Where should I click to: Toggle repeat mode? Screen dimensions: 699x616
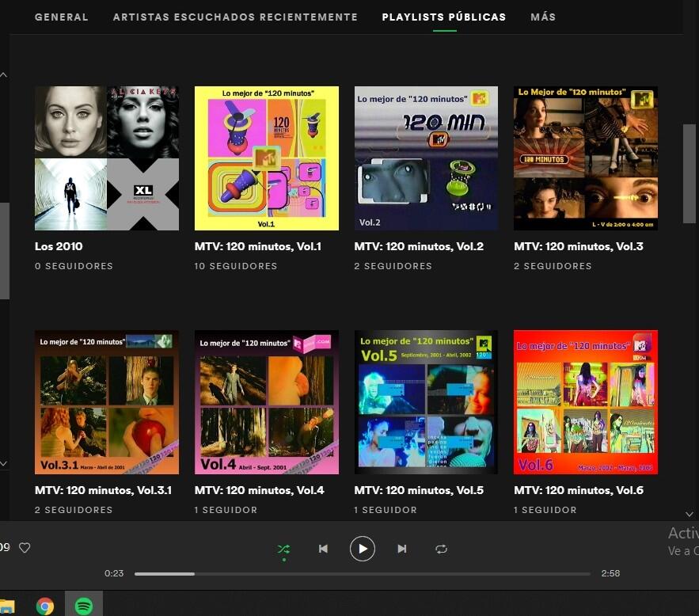[441, 549]
